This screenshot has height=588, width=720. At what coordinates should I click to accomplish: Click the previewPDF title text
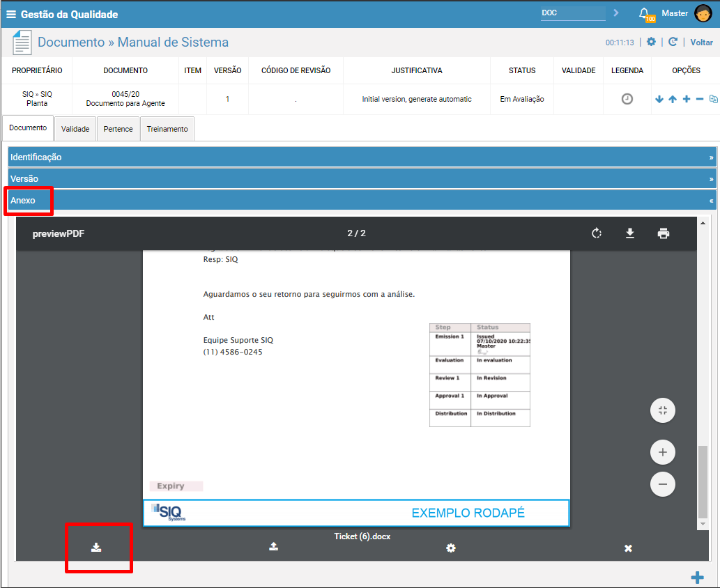click(x=59, y=233)
